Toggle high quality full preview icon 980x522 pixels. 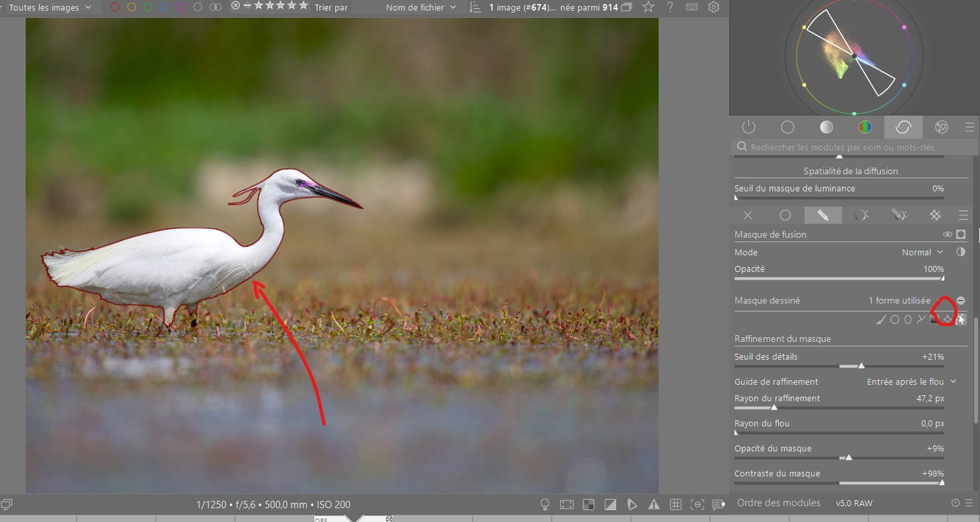567,505
